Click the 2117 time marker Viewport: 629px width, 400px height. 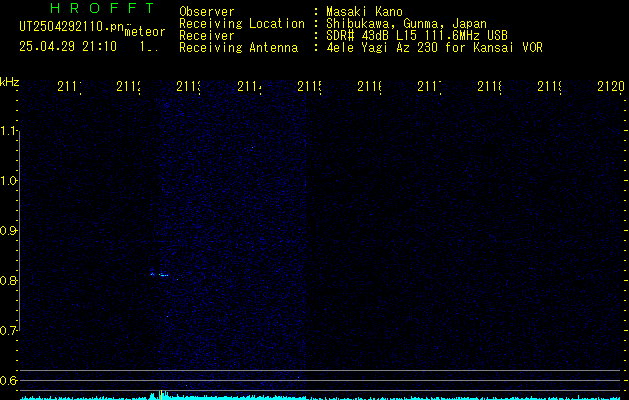coord(429,87)
